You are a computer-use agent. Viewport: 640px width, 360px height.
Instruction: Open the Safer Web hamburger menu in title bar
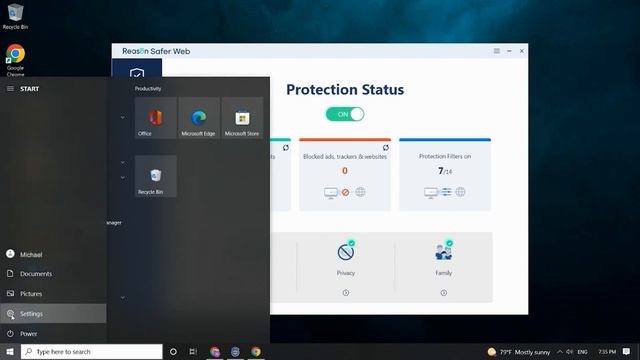497,51
